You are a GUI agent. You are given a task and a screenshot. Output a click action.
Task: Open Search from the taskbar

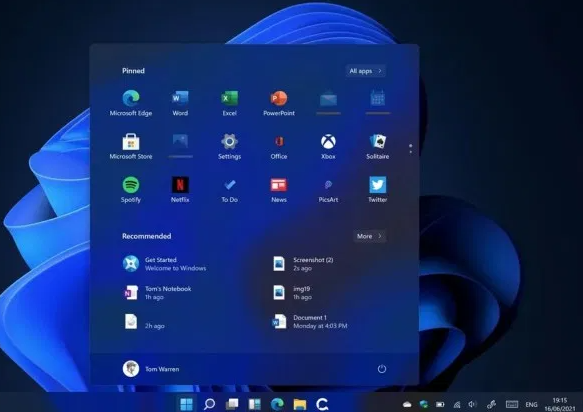209,404
